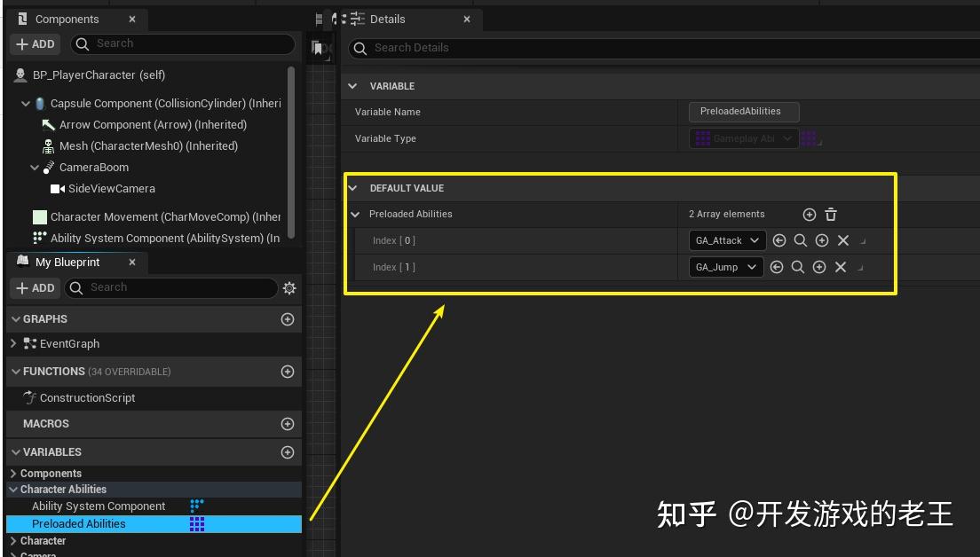Click the plus icon beside GRAPHS
This screenshot has width=980, height=557.
point(288,318)
